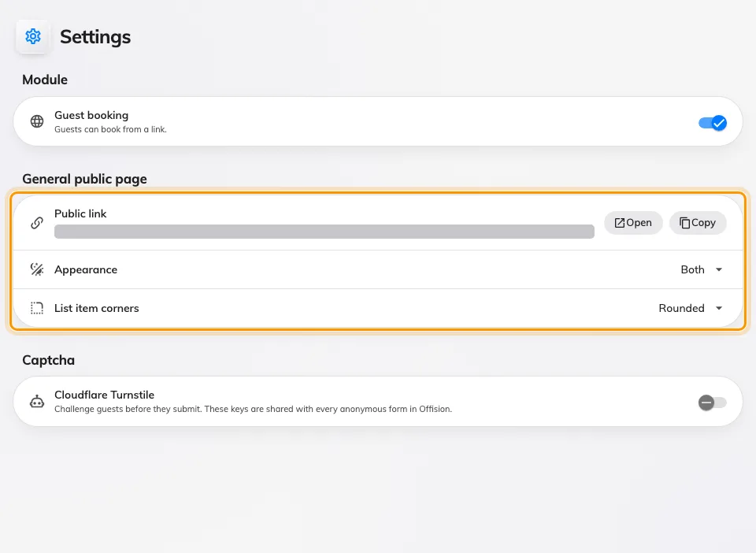Click the Appearance wand icon
Viewport: 756px width, 553px height.
37,269
